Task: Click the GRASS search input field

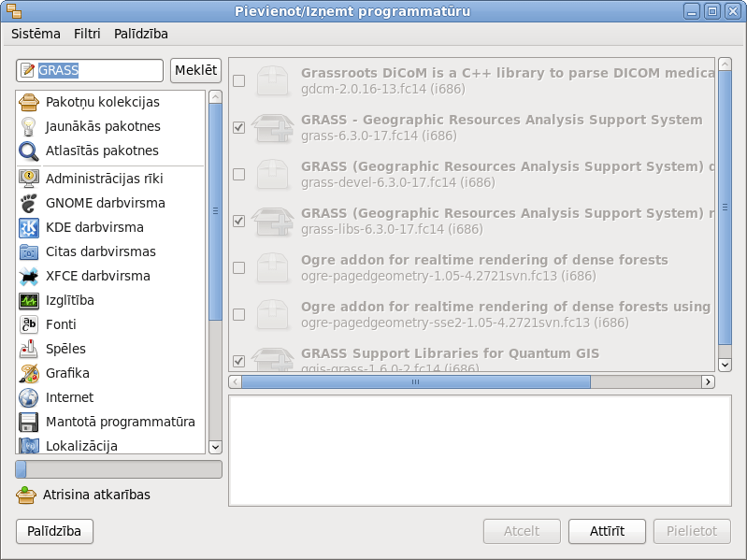Action: 90,70
